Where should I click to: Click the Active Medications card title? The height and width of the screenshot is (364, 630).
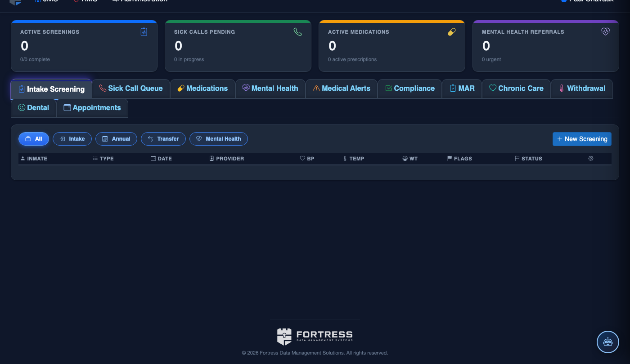(359, 32)
